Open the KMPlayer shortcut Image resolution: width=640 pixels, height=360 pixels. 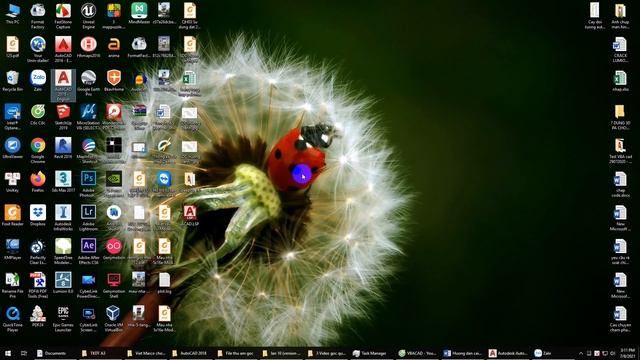(x=13, y=249)
